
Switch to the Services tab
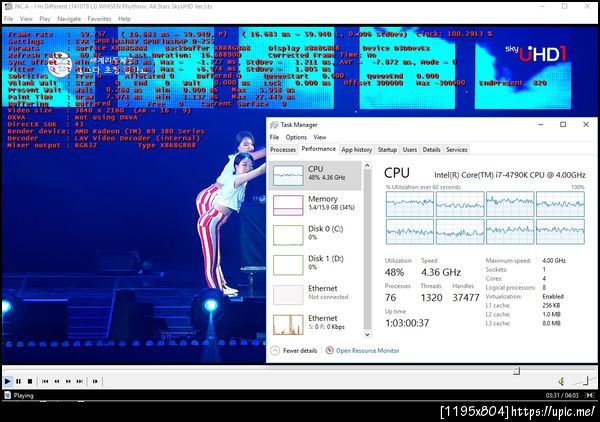click(457, 150)
